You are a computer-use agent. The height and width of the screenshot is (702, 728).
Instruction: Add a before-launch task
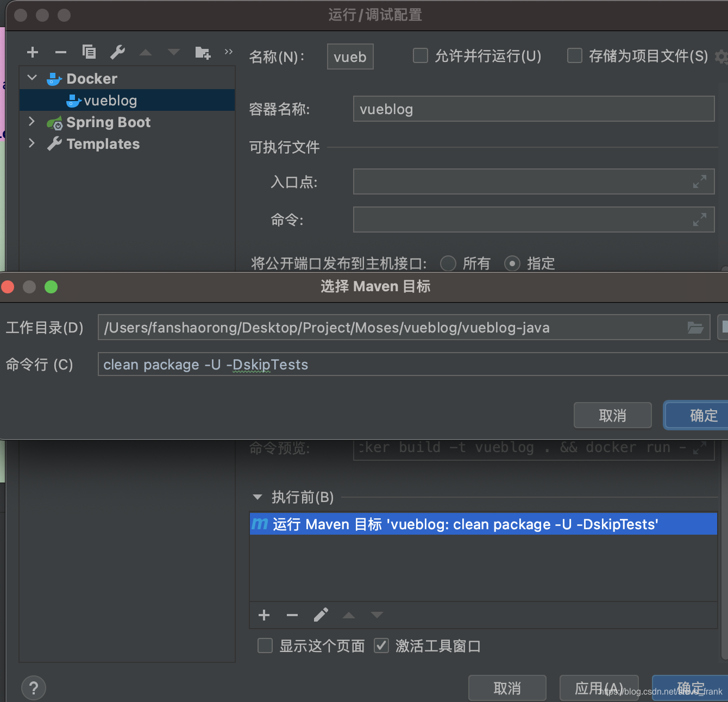click(x=264, y=615)
